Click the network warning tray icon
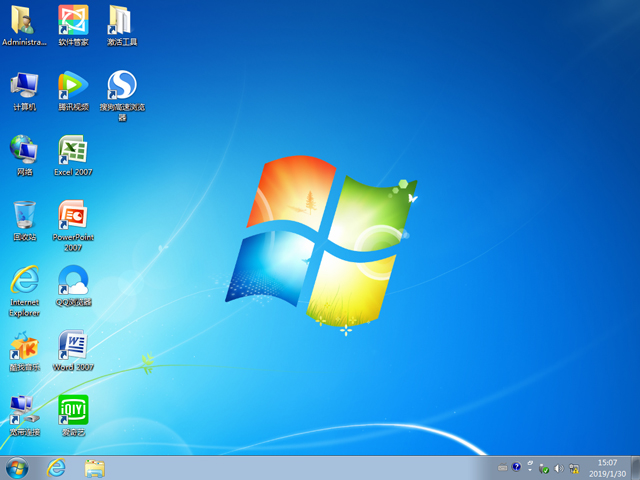Image resolution: width=640 pixels, height=480 pixels. point(574,469)
